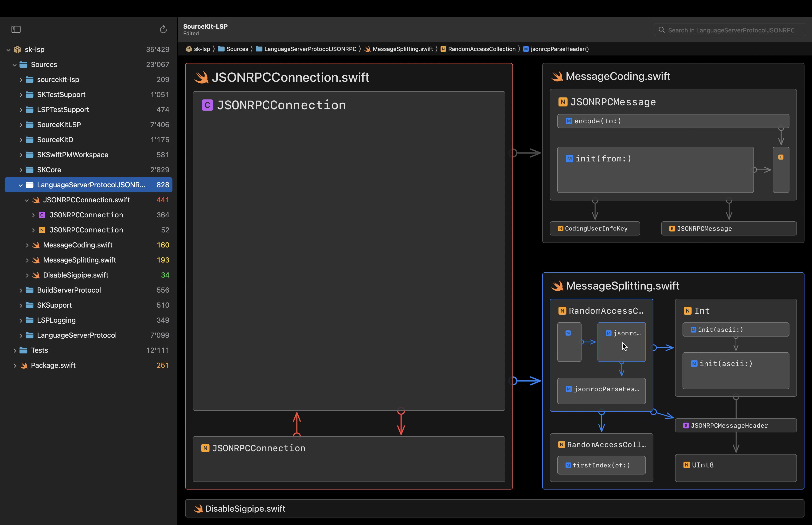Select SourceKitD folder in sidebar
The width and height of the screenshot is (812, 525).
pyautogui.click(x=89, y=140)
